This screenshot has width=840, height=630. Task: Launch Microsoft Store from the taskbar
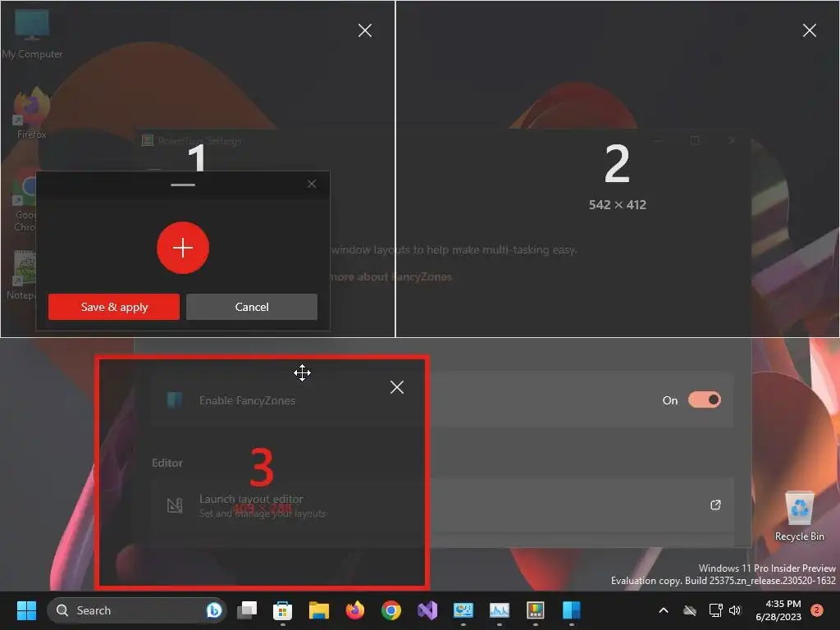tap(282, 610)
